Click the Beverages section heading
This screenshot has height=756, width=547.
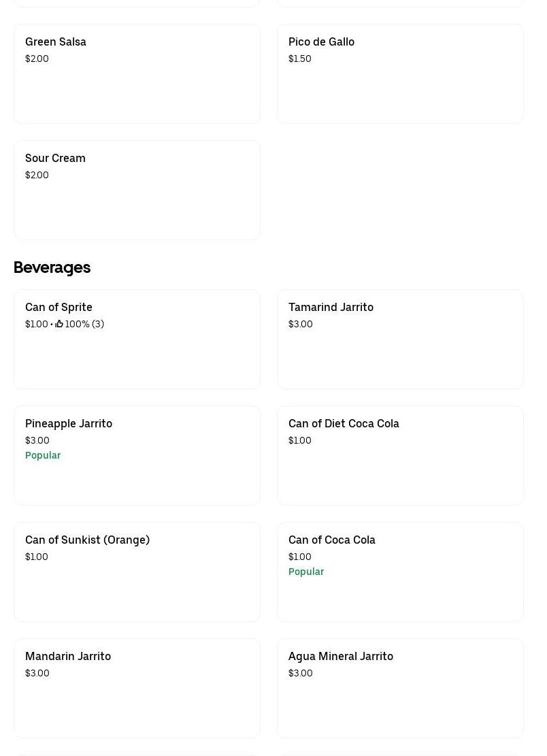[52, 267]
